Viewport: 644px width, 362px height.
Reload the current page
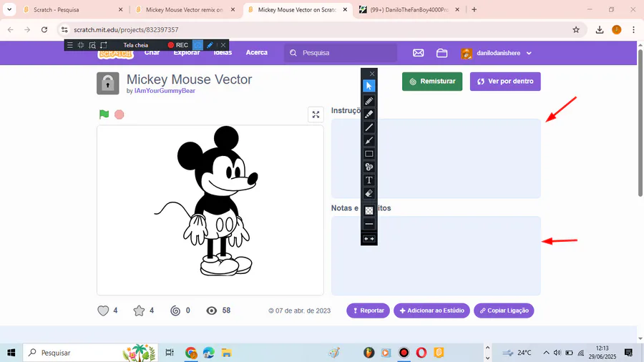point(44,29)
